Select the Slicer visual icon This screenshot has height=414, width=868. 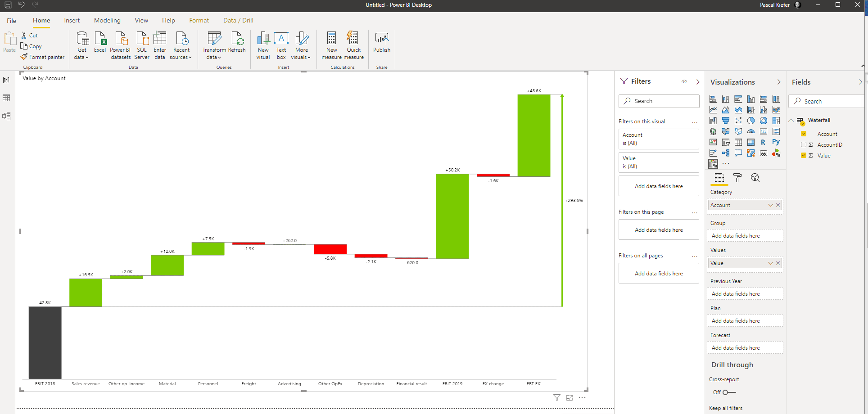click(726, 142)
